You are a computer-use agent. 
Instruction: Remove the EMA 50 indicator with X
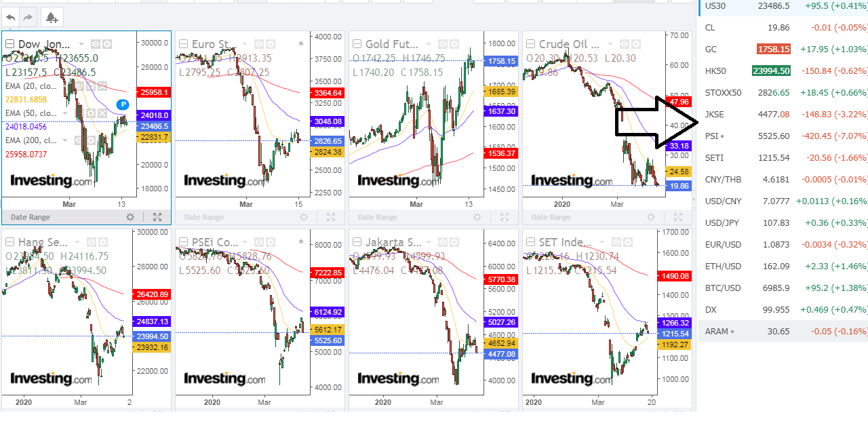(103, 113)
